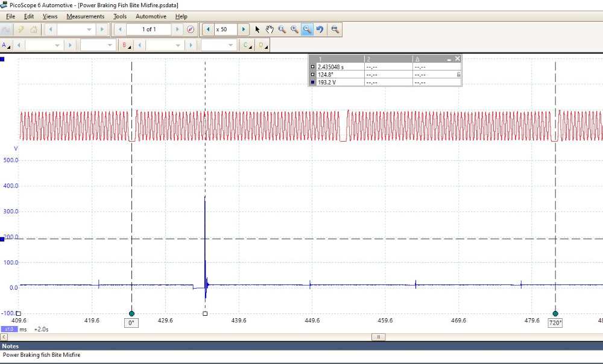The image size is (603, 364).
Task: Click the zoom to full view icon
Action: pos(335,30)
